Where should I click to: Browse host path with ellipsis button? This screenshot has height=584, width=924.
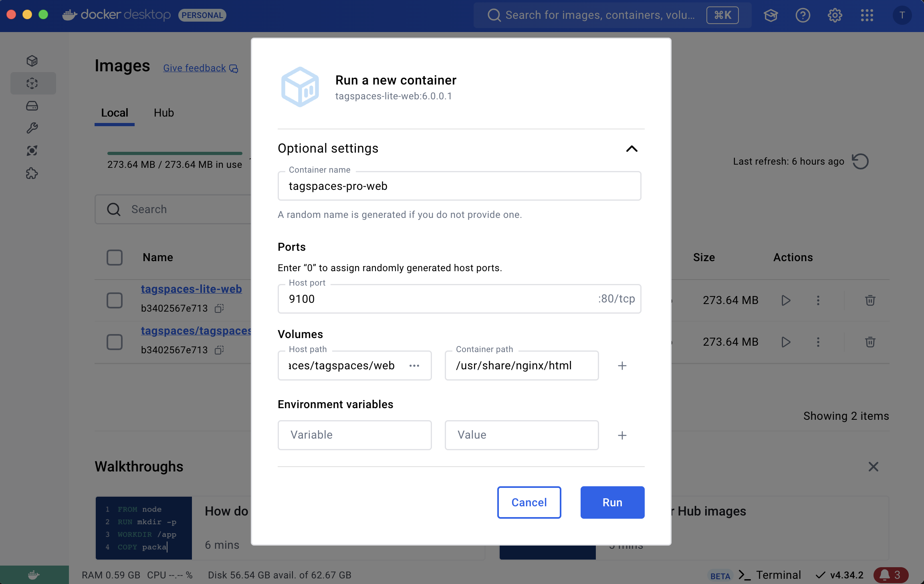414,366
